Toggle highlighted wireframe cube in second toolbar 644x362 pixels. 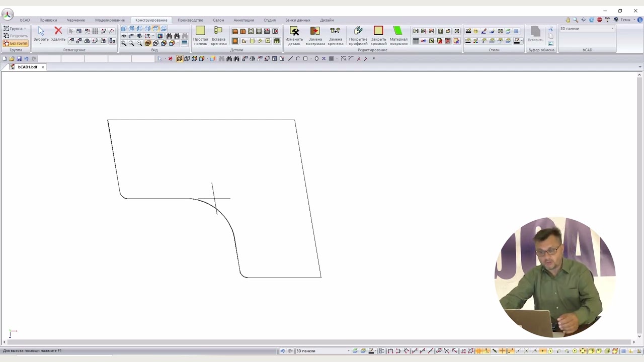click(180, 59)
